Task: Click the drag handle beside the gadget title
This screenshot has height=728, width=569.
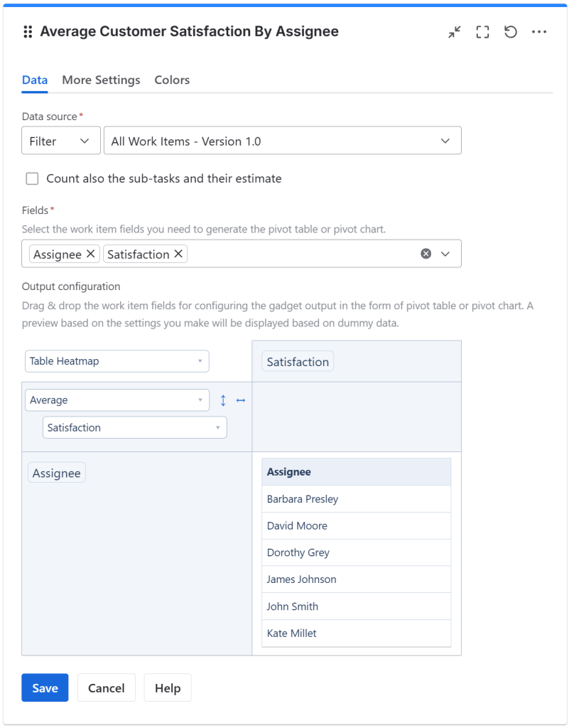Action: tap(28, 32)
